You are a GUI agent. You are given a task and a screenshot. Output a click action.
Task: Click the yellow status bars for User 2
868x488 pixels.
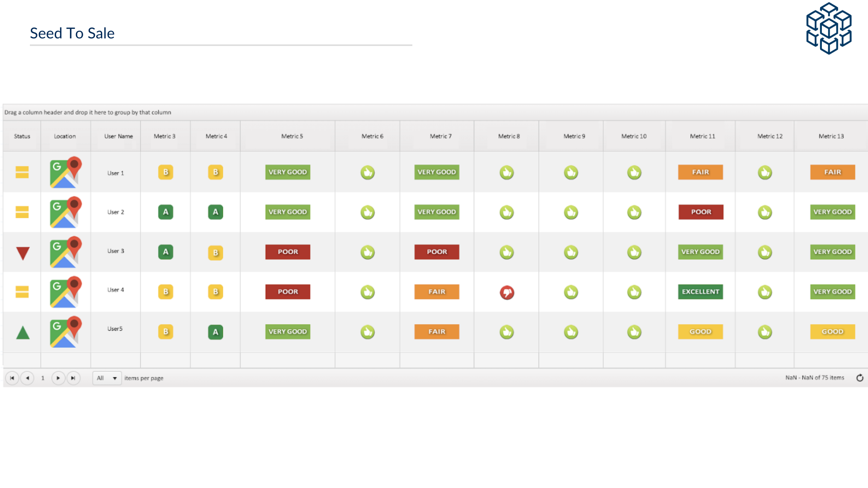click(21, 212)
